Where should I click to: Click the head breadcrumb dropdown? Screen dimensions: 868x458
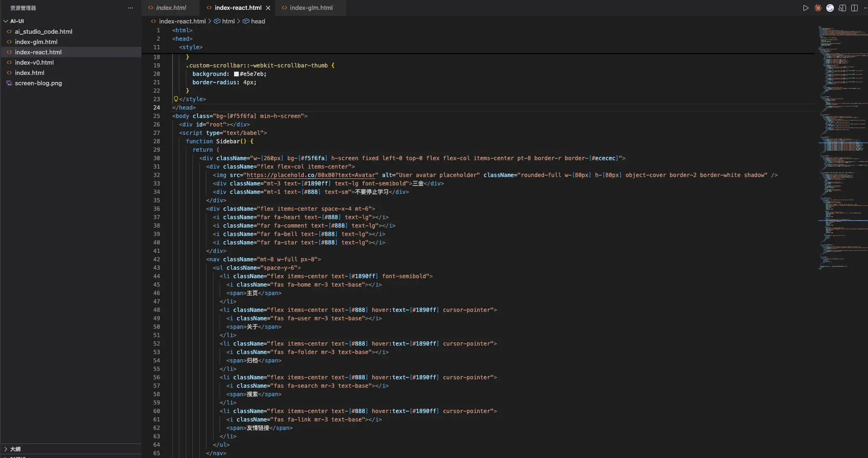click(257, 21)
